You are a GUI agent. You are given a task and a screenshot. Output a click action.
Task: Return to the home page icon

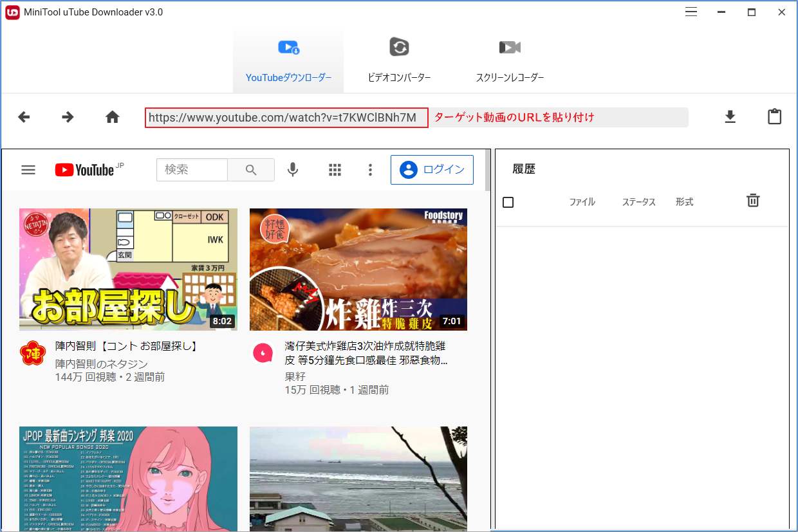(113, 117)
